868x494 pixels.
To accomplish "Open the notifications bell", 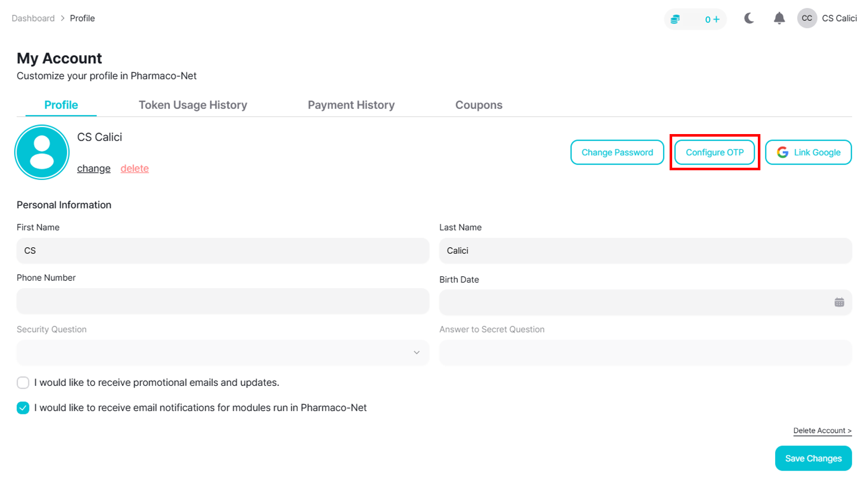I will (x=779, y=19).
